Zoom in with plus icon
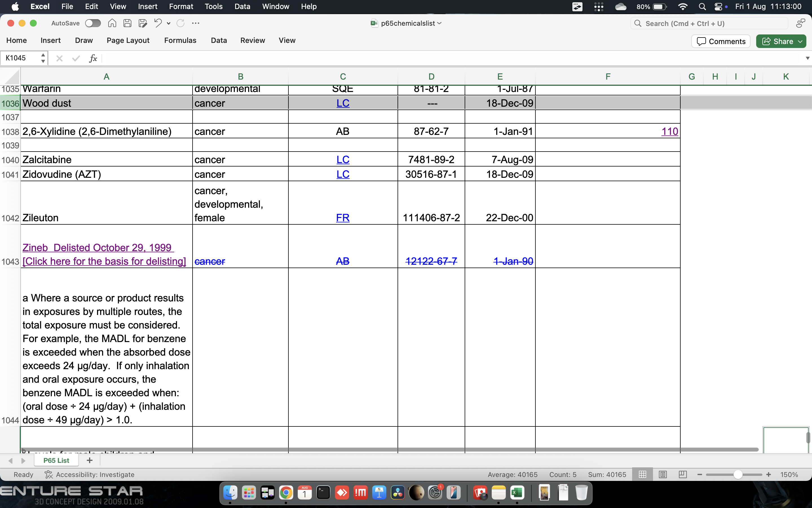This screenshot has height=508, width=812. click(769, 474)
